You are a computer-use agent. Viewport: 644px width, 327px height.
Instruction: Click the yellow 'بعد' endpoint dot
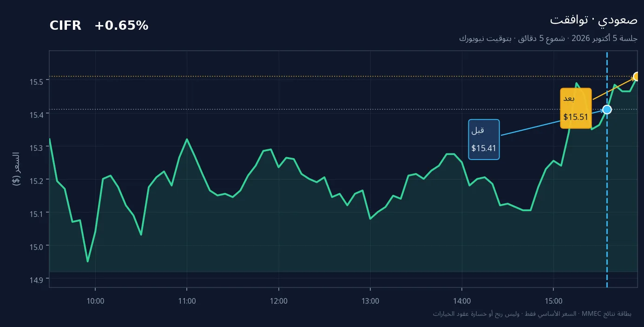click(x=637, y=76)
